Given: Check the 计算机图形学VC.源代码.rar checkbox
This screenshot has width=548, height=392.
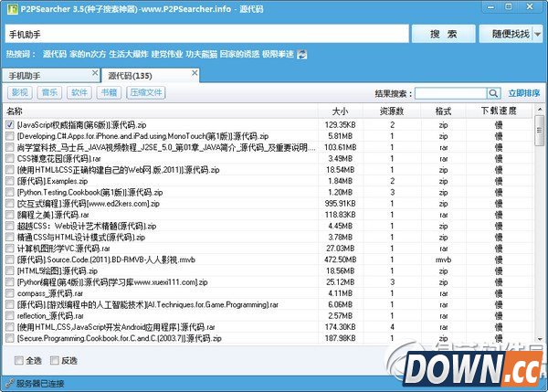Looking at the screenshot, I should pyautogui.click(x=10, y=249).
